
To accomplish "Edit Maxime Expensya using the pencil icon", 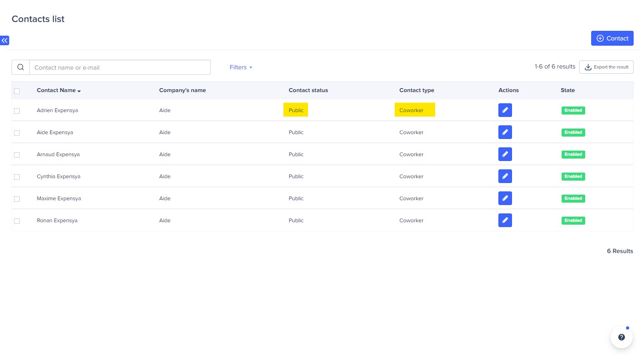I will pos(505,198).
